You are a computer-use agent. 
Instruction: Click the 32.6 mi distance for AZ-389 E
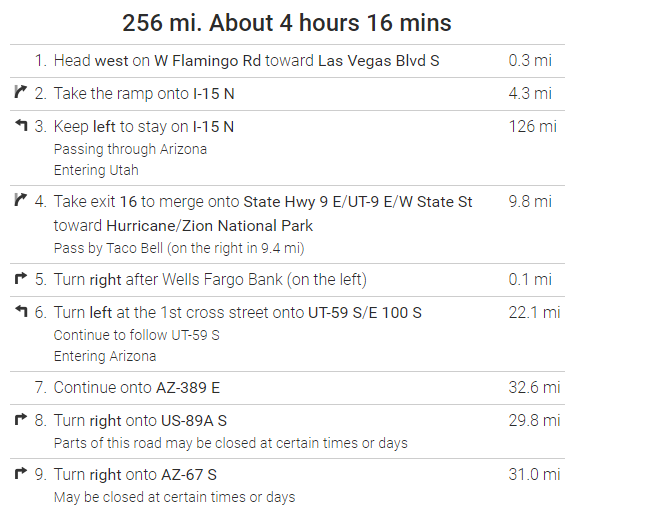(534, 387)
